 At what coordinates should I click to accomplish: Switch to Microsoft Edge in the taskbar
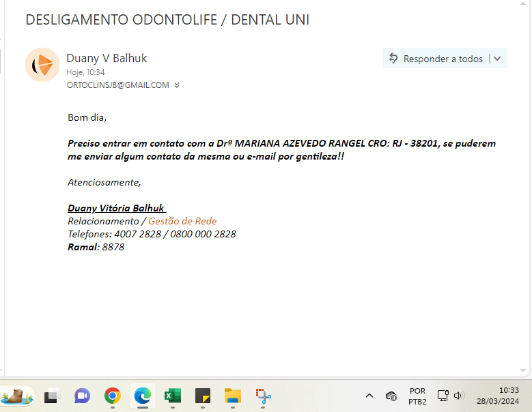coord(142,396)
